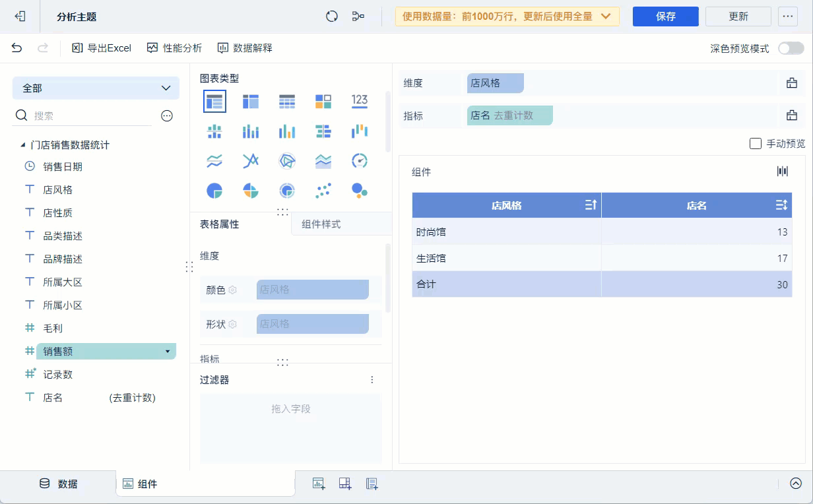Expand the 全部 filter dropdown
This screenshot has width=813, height=504.
tap(96, 87)
